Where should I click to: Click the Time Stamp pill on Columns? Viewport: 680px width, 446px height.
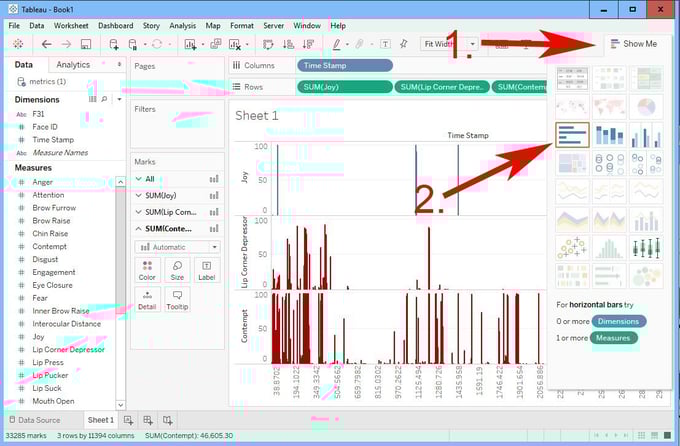point(344,65)
